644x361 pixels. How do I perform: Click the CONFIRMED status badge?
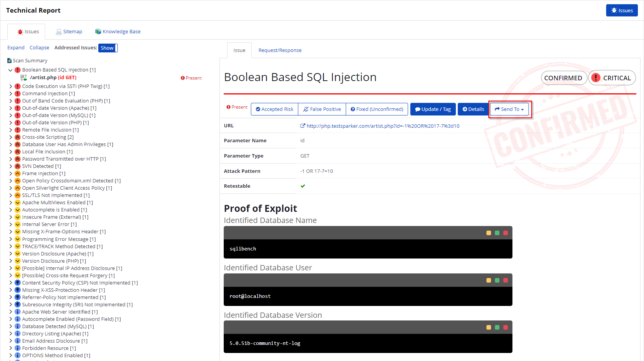[564, 78]
